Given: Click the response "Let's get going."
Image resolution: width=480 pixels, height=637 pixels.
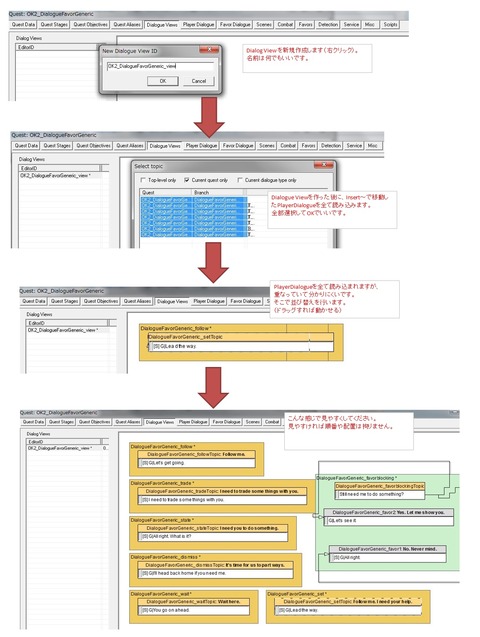Looking at the screenshot, I should (x=197, y=463).
